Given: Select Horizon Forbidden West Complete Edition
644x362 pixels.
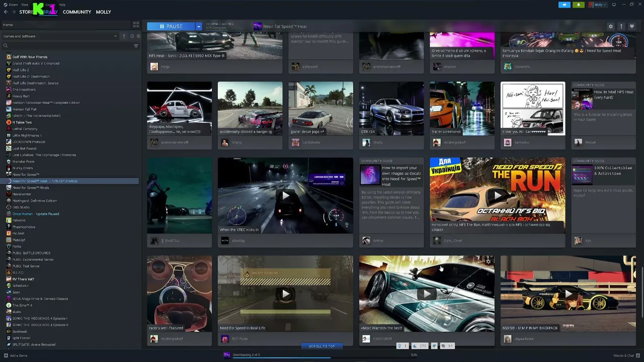Looking at the screenshot, I should [46, 103].
